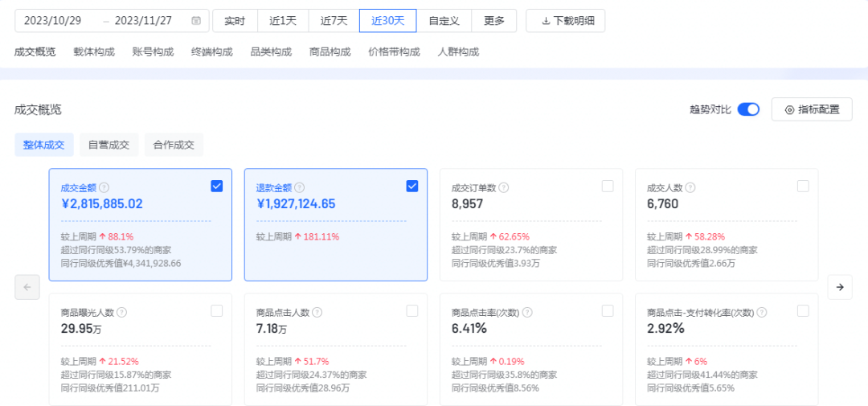Select the 近7天 time range
Viewport: 868px width, 406px height.
point(334,21)
